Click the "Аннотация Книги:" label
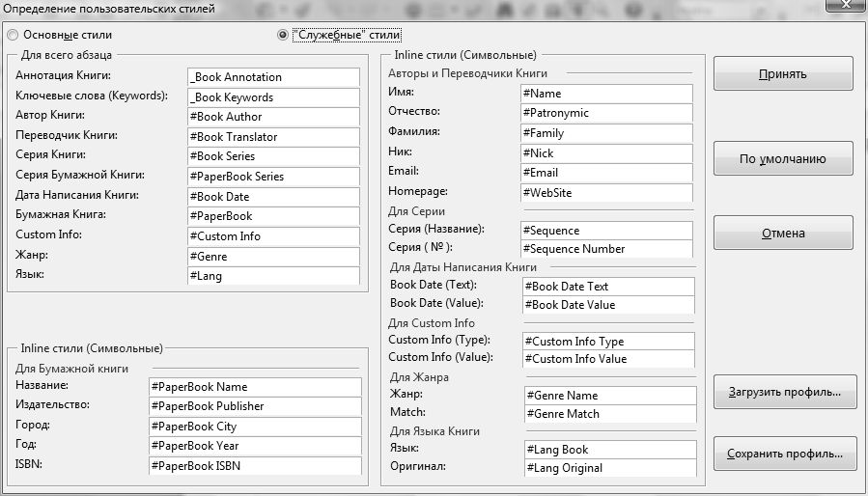Viewport: 868px width, 496px height. [63, 75]
